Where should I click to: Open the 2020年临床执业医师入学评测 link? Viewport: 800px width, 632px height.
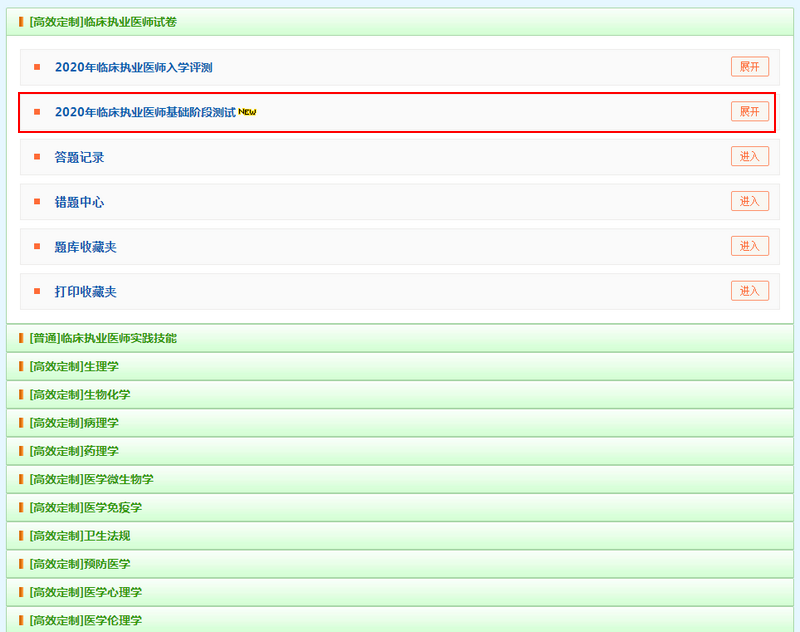[x=133, y=68]
